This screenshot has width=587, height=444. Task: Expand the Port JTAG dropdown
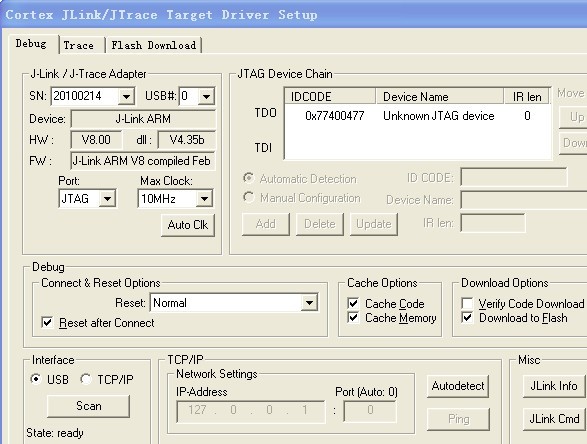point(107,198)
